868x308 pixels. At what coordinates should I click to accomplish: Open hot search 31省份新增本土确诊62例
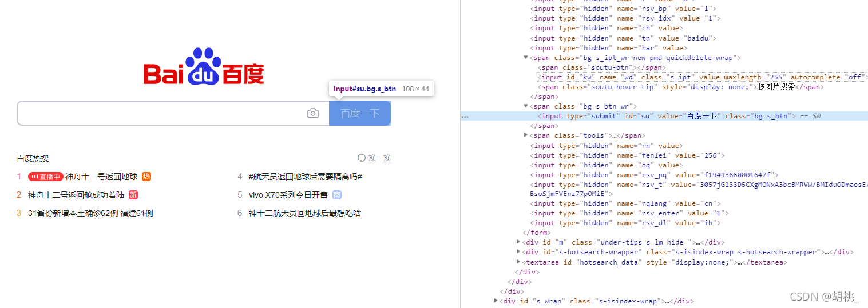tap(90, 213)
